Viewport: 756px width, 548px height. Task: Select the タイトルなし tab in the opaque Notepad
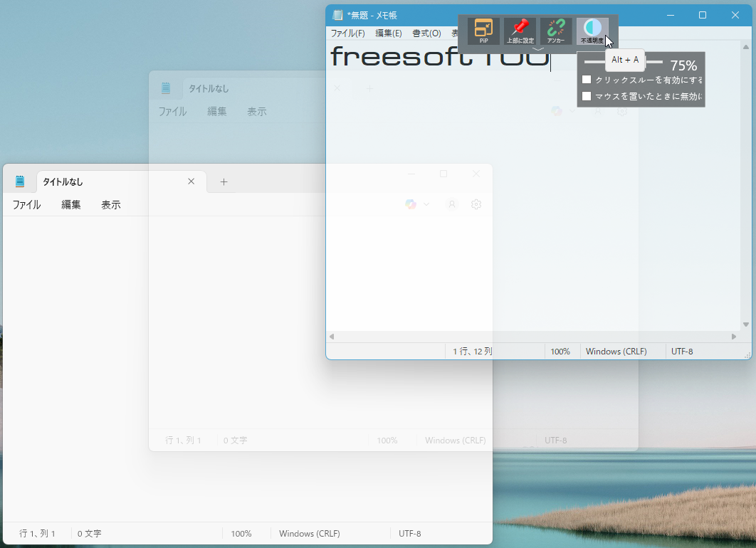tap(122, 181)
